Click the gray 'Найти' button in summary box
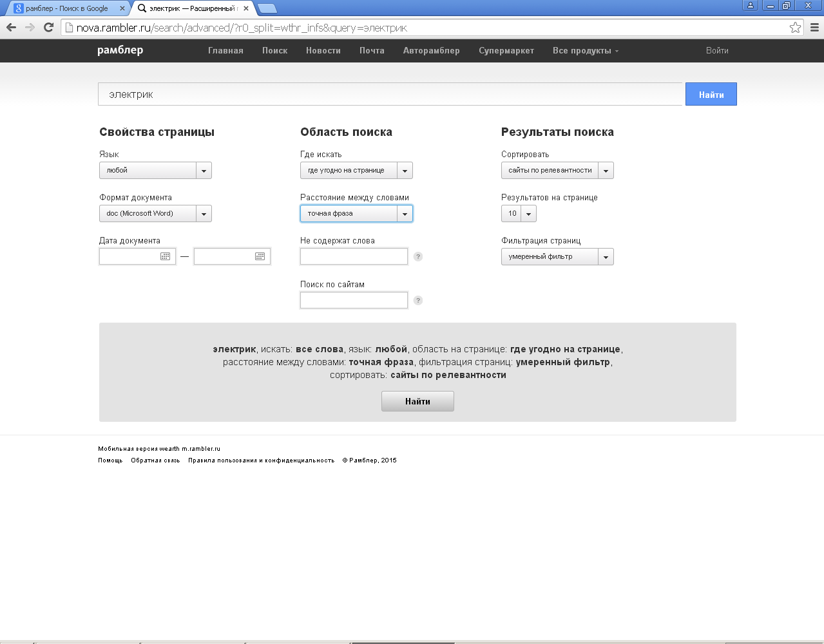The height and width of the screenshot is (644, 824). 417,401
